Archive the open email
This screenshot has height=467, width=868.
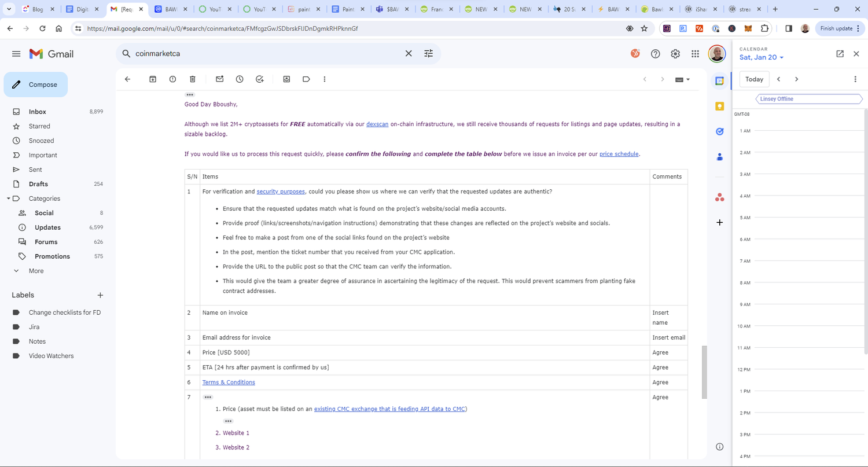[153, 79]
